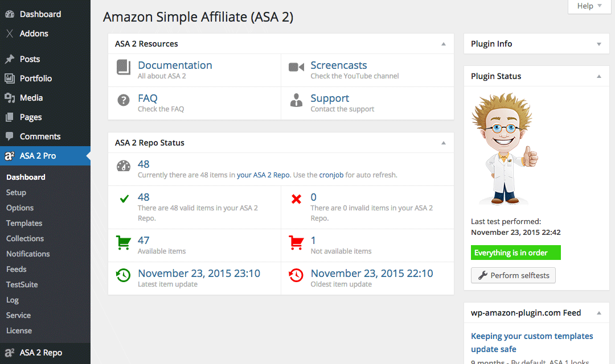Click the Screencasts video camera icon

[x=296, y=67]
